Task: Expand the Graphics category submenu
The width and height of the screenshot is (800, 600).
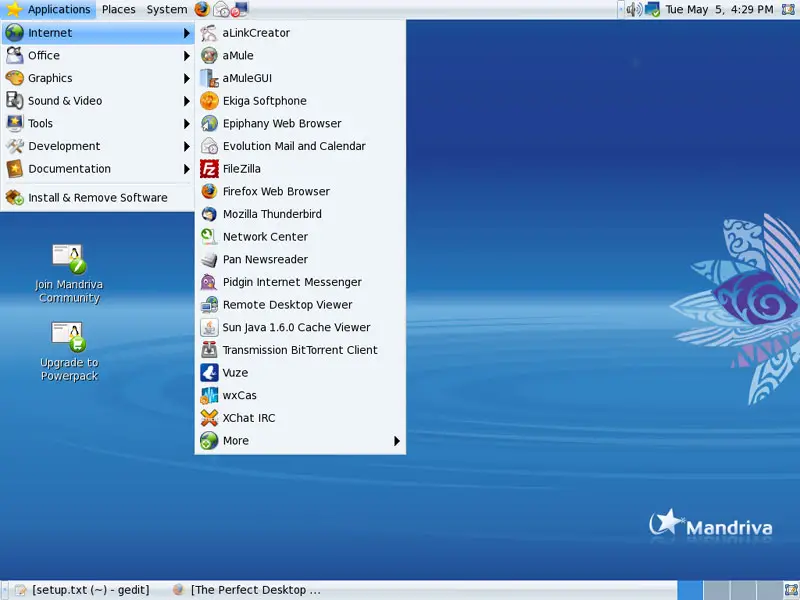Action: 98,78
